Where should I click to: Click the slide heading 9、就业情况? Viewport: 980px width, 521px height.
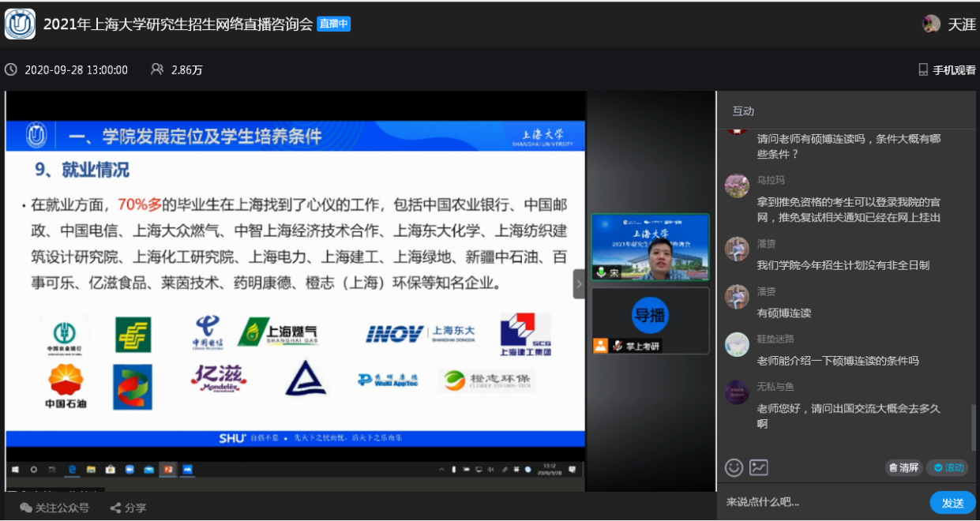[82, 170]
